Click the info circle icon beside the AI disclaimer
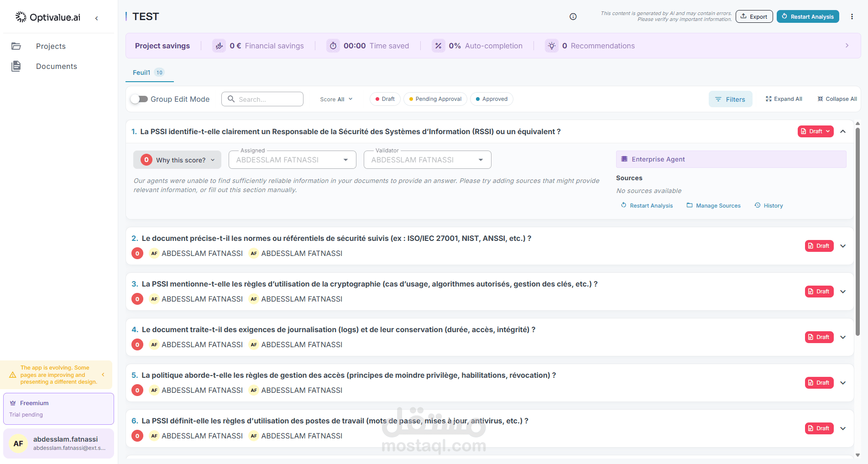This screenshot has width=868, height=464. pos(573,17)
